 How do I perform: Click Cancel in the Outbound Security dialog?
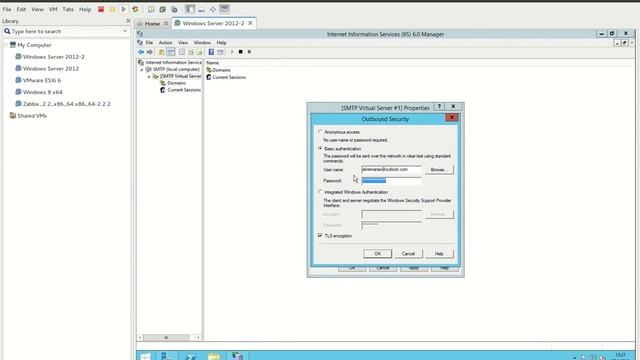tap(408, 253)
